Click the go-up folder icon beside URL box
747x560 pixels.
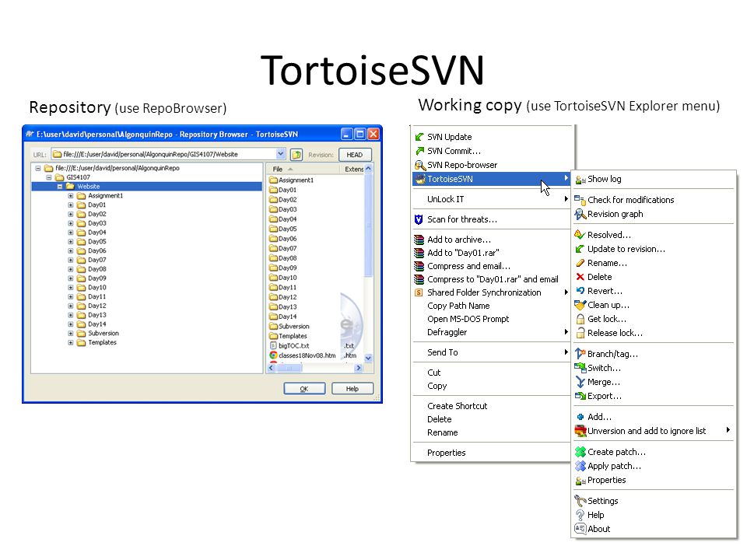pos(296,154)
